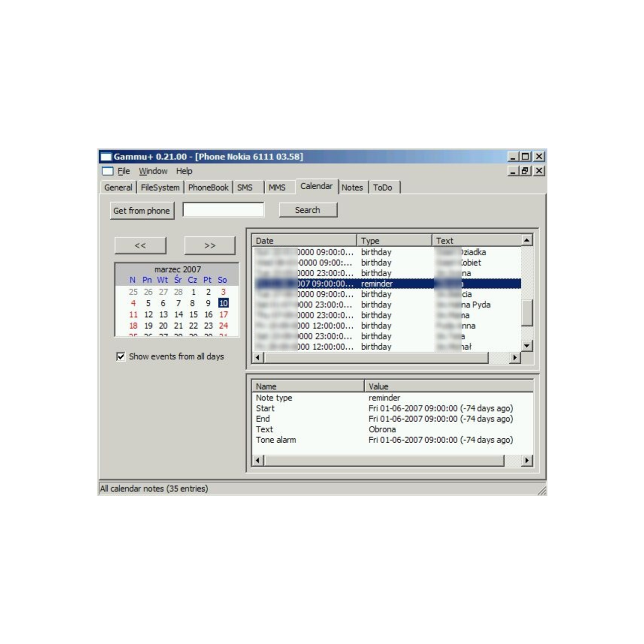Toggle Show events from all days checkbox
The image size is (644, 644).
pyautogui.click(x=121, y=357)
